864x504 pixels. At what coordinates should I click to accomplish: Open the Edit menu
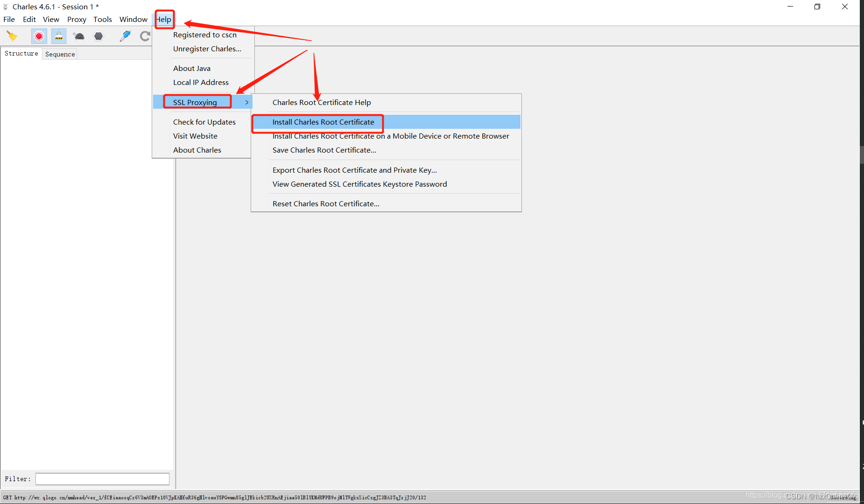[29, 19]
